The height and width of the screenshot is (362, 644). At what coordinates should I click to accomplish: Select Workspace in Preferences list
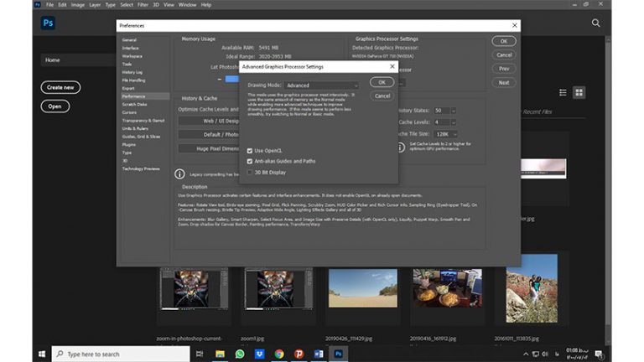[x=132, y=56]
